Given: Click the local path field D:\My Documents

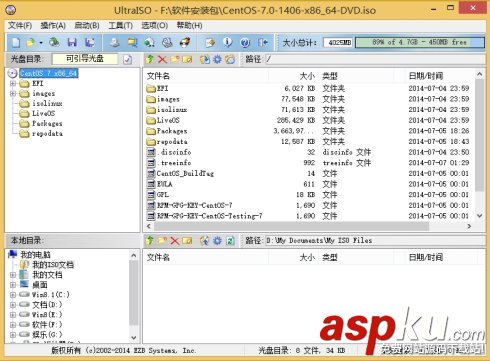Looking at the screenshot, I should tap(375, 240).
